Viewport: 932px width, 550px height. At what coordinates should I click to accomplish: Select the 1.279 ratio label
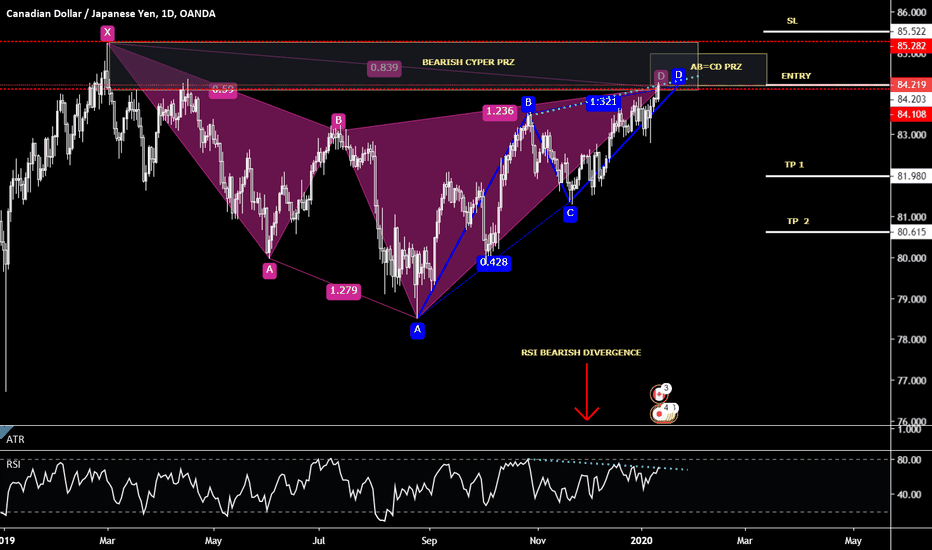pos(343,292)
